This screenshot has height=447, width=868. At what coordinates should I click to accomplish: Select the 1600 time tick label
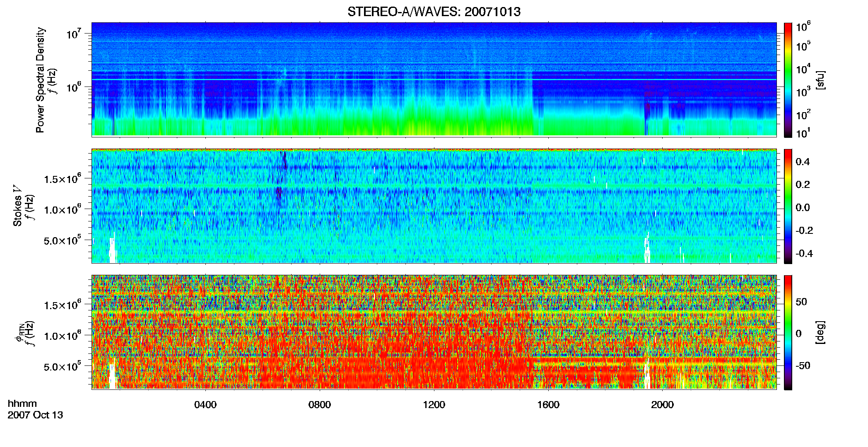548,405
